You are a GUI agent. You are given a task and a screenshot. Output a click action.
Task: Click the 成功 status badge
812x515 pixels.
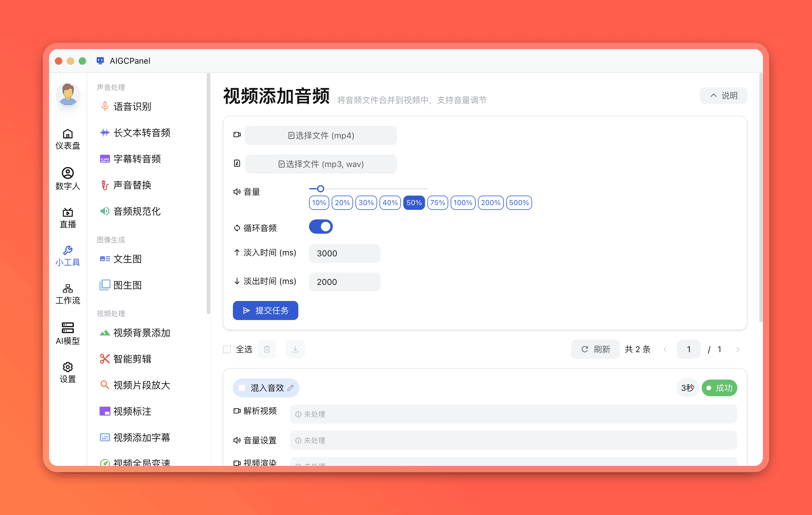click(719, 388)
